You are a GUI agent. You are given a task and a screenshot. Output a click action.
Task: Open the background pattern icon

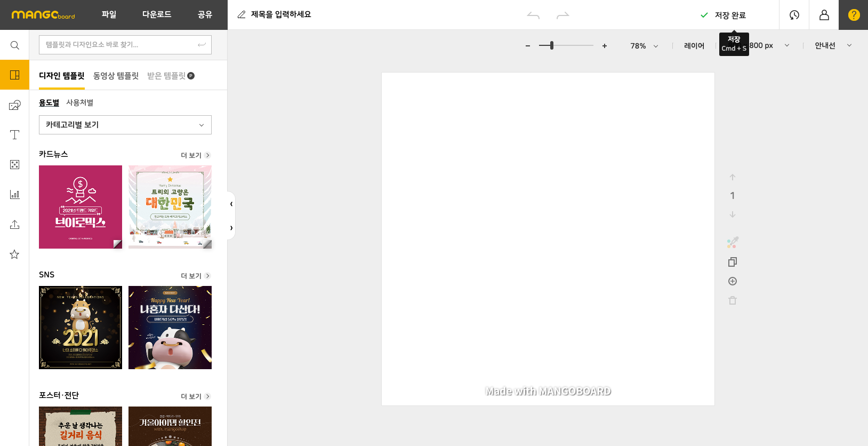(x=15, y=165)
